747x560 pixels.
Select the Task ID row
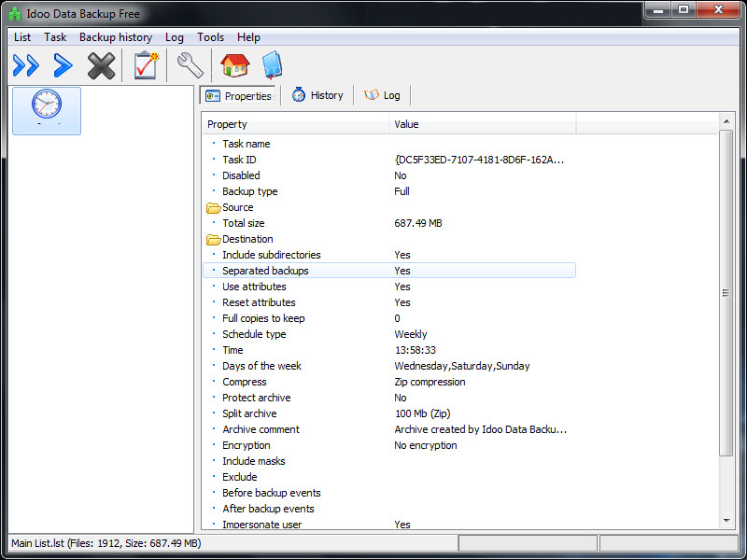(x=389, y=160)
